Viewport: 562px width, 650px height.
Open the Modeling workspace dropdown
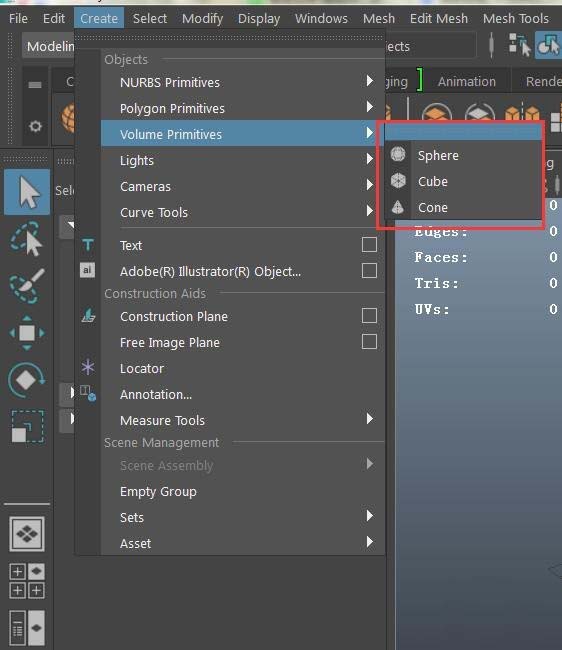click(48, 46)
